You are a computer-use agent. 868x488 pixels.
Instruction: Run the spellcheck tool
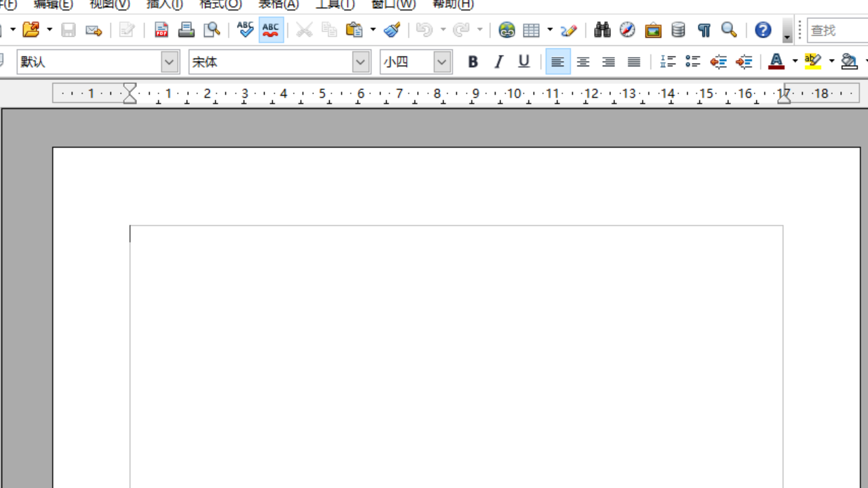pos(245,30)
